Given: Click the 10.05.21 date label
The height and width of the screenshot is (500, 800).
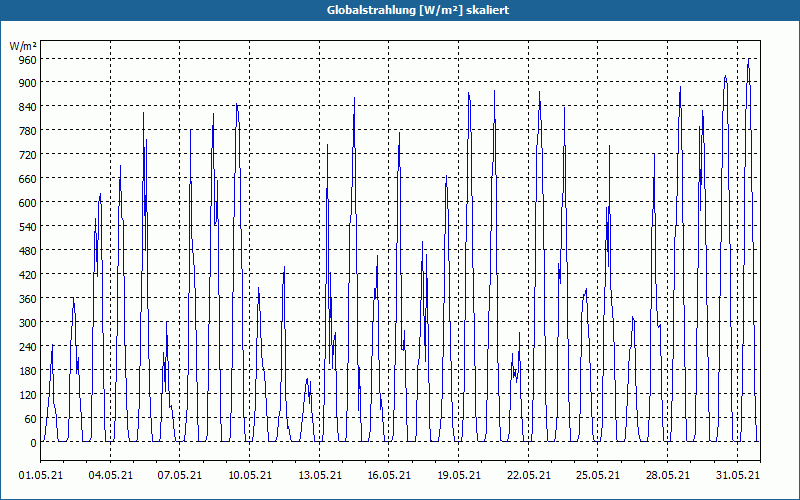Looking at the screenshot, I should click(249, 476).
